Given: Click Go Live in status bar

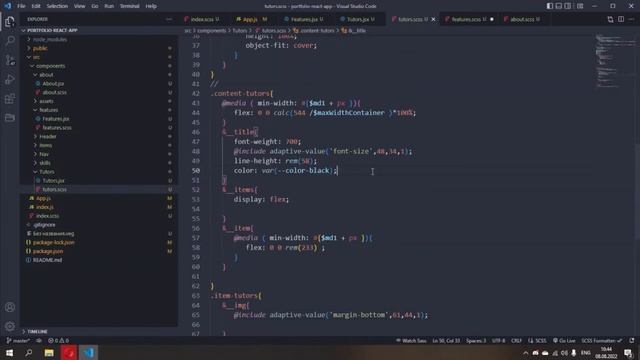Looking at the screenshot, I should 564,340.
